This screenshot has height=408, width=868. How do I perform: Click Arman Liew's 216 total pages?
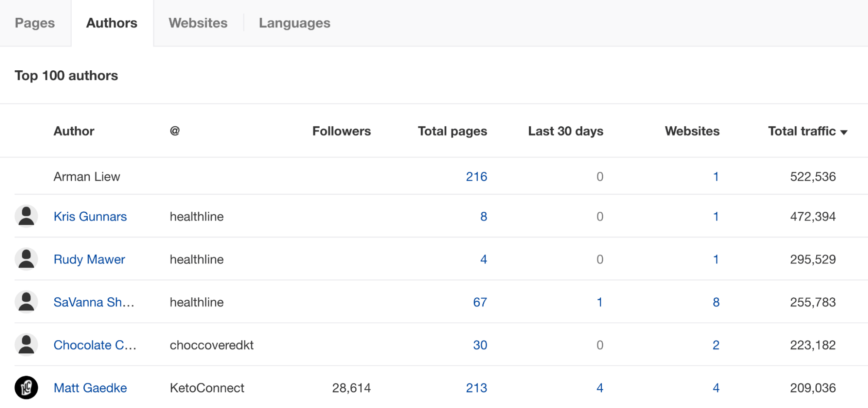[478, 176]
